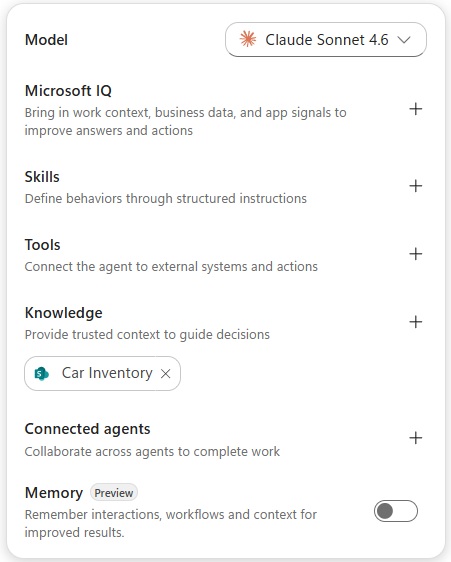The height and width of the screenshot is (562, 451).
Task: Click the Preview badge next to Memory
Action: 114,493
